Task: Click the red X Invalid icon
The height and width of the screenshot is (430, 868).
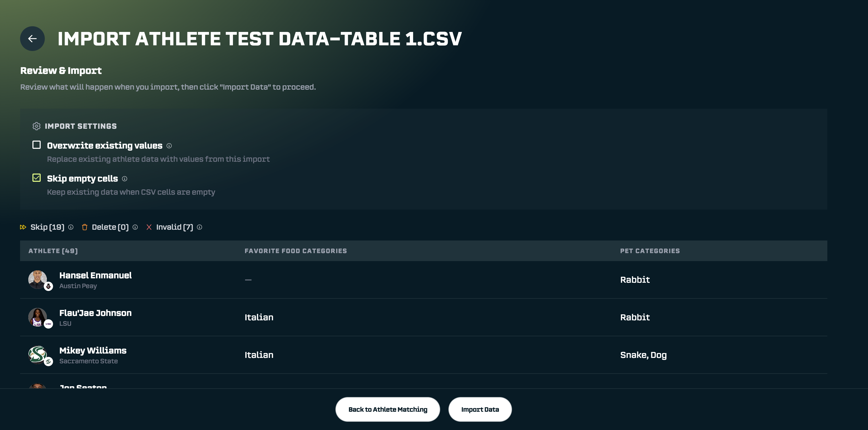Action: (149, 227)
